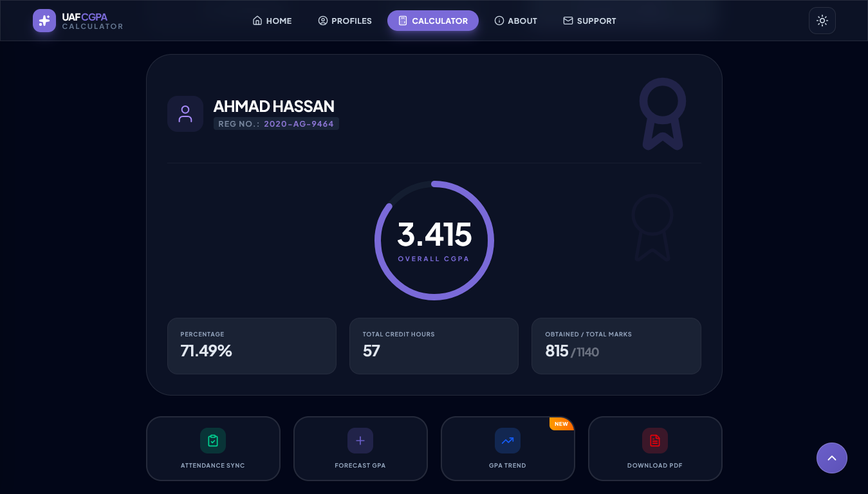The image size is (868, 494).
Task: Click Ahmad Hassan's profile avatar icon
Action: [x=185, y=113]
